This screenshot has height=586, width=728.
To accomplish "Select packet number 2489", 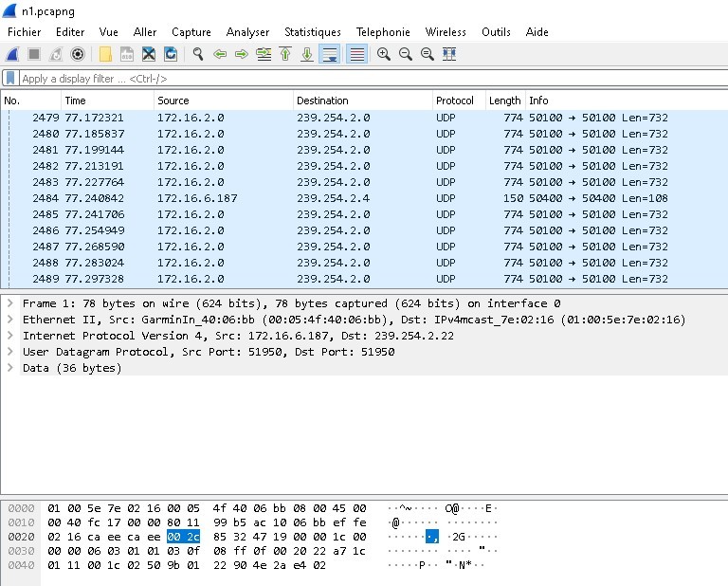I will (x=364, y=279).
